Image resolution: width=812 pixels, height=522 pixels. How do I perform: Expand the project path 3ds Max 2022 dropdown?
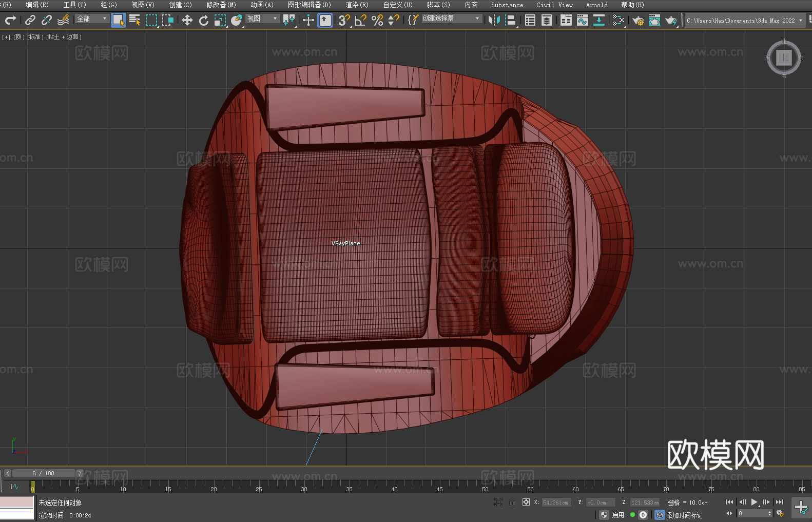800,21
